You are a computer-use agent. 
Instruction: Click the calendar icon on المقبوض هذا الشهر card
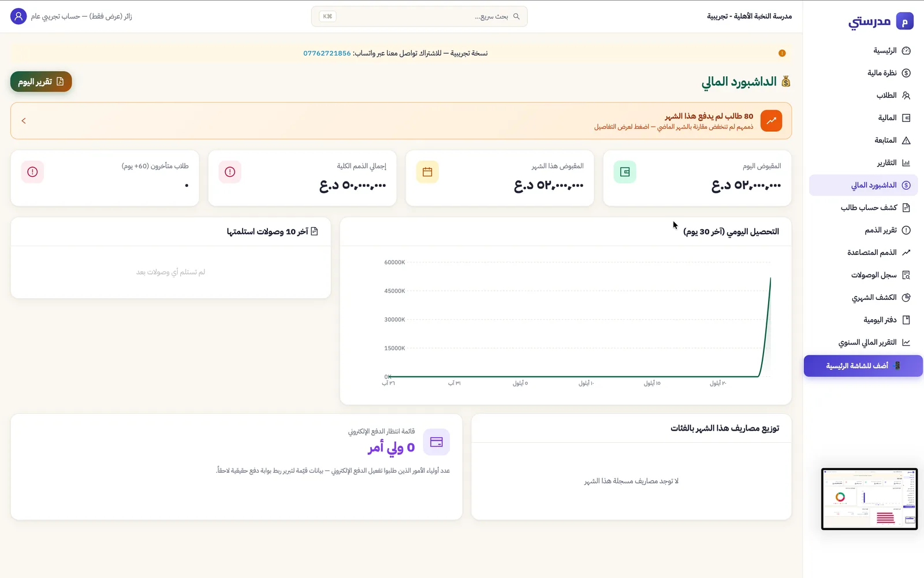point(427,172)
